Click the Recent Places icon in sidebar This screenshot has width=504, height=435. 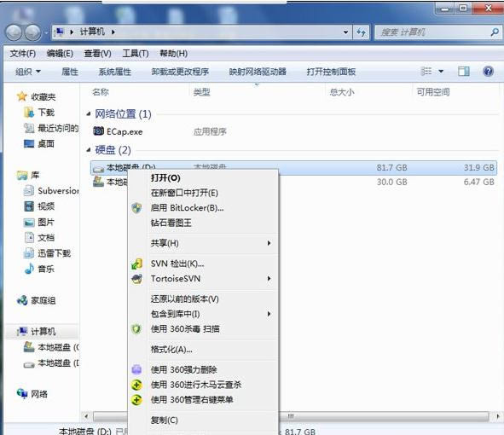pyautogui.click(x=29, y=128)
